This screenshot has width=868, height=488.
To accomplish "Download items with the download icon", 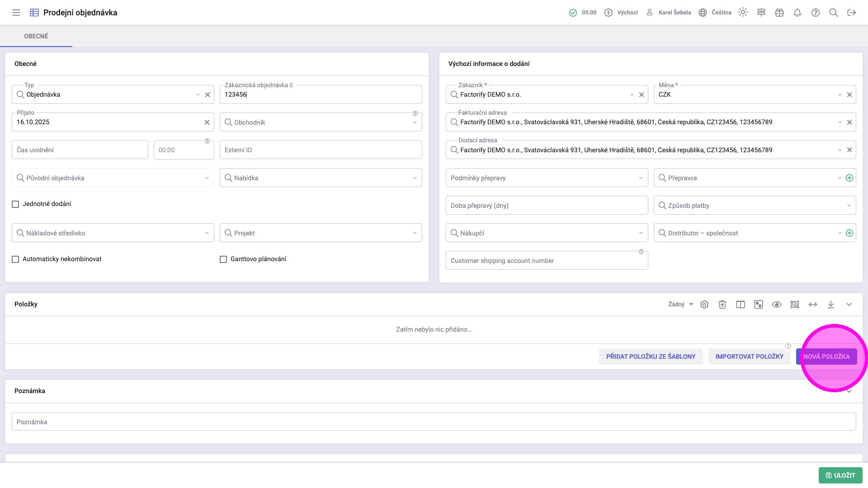I will [x=831, y=305].
